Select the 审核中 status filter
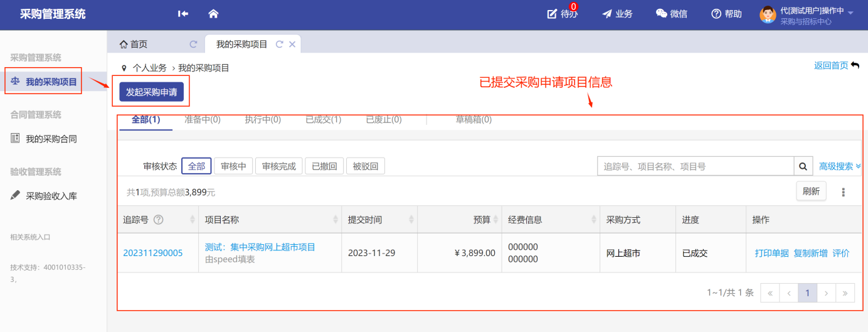The image size is (868, 332). pos(233,166)
